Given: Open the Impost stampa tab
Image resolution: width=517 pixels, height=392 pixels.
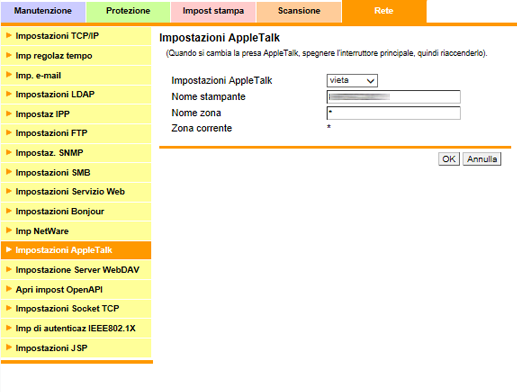Looking at the screenshot, I should tap(213, 11).
